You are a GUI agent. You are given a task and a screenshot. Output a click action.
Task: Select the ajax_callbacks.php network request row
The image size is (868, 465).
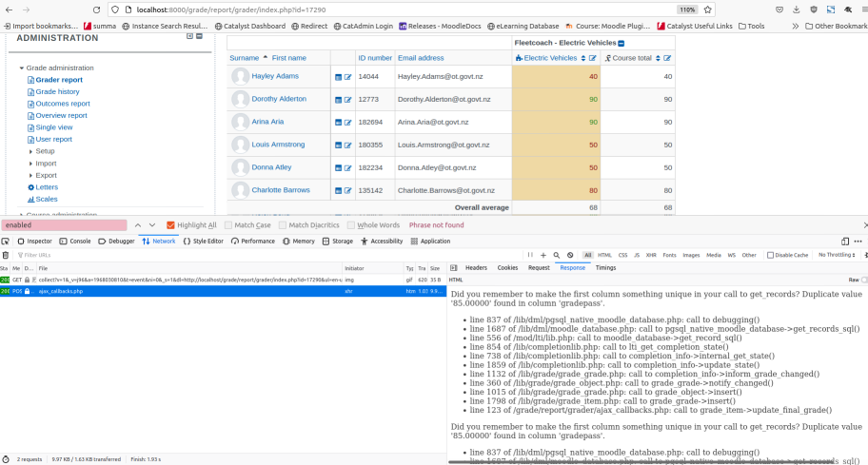(223, 291)
